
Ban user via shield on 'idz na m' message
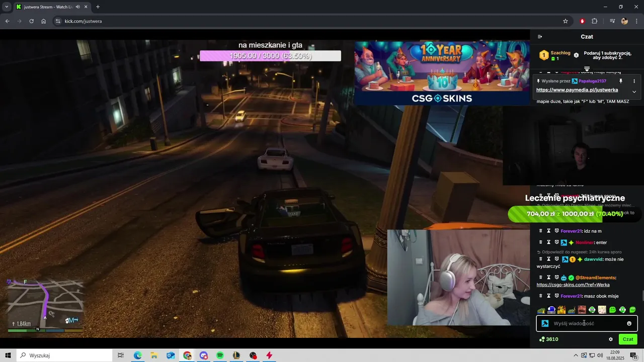point(556,231)
